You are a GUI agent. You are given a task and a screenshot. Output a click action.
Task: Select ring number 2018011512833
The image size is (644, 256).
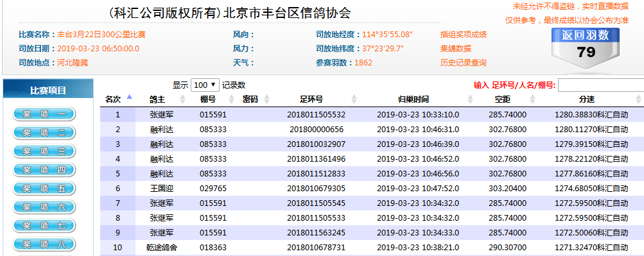tap(317, 174)
